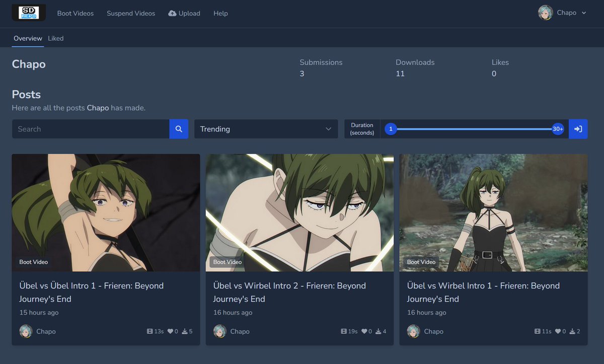Image resolution: width=604 pixels, height=364 pixels.
Task: Click the cloud upload icon in navbar
Action: pos(172,13)
